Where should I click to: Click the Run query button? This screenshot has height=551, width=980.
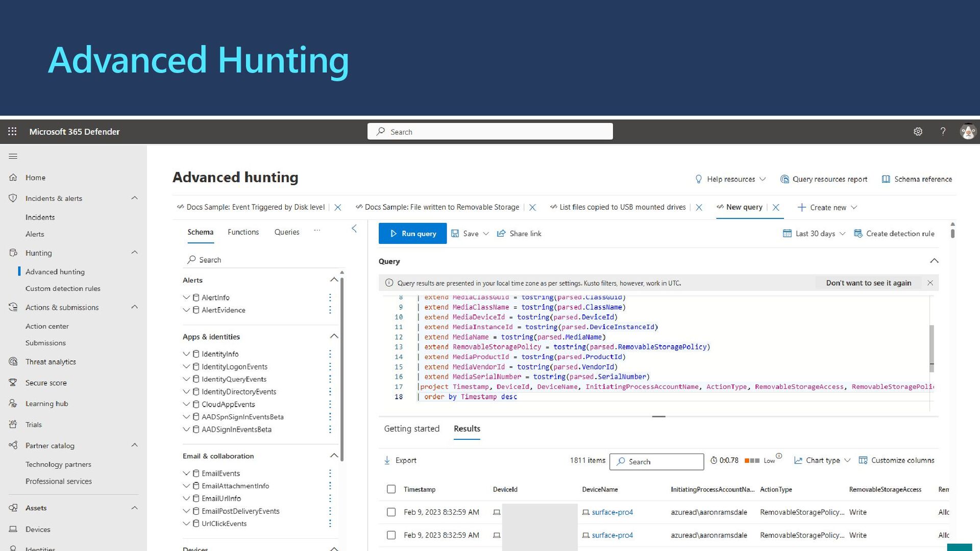pos(412,234)
